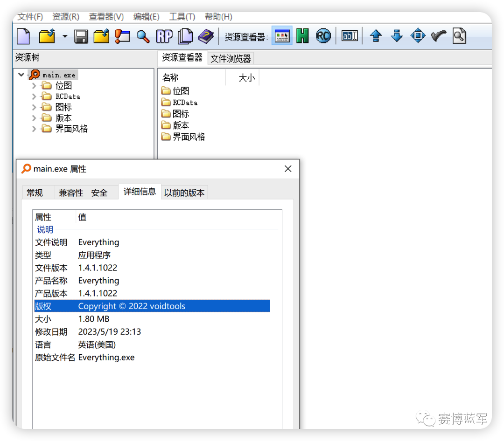This screenshot has height=441, width=504.
Task: Open the purple help book icon
Action: [x=206, y=36]
